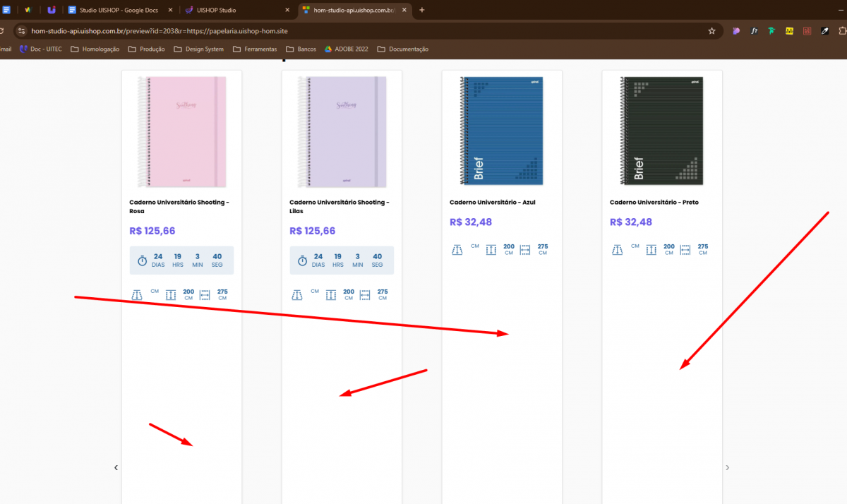Open the Homologação bookmarks folder
Viewport: 847px width, 504px height.
click(x=95, y=49)
